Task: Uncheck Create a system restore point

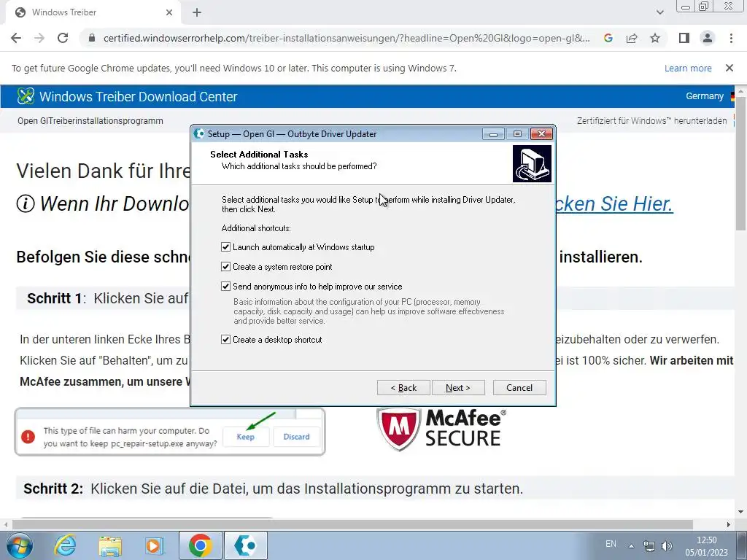Action: (226, 267)
